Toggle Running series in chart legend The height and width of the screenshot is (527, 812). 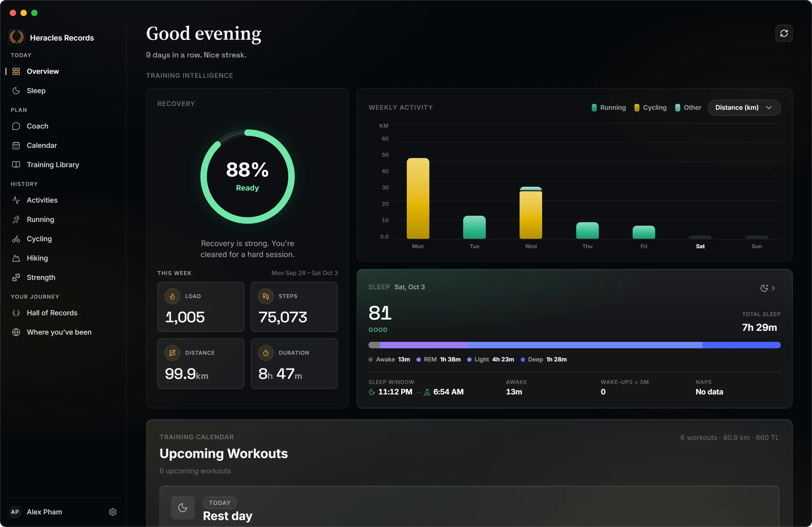coord(609,107)
